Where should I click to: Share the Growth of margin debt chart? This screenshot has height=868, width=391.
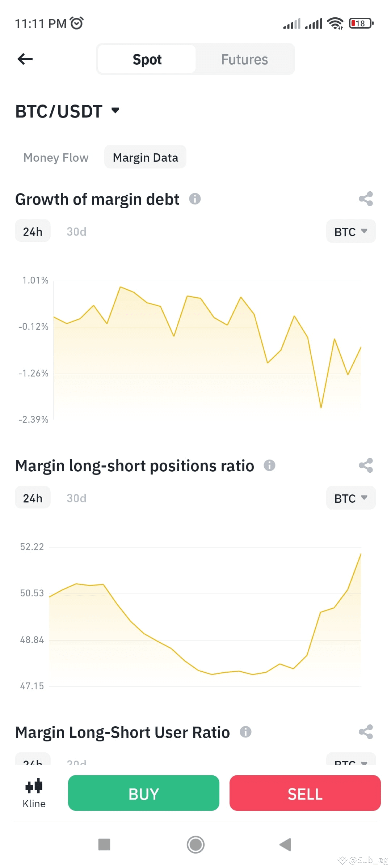tap(366, 199)
